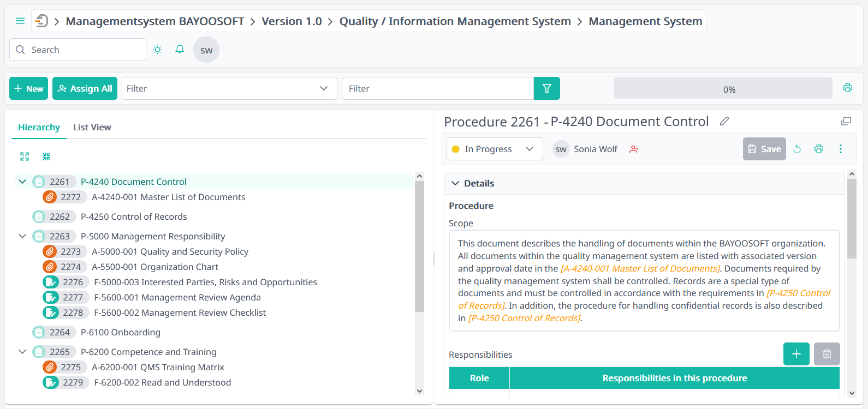Open the hamburger navigation menu

[x=20, y=21]
